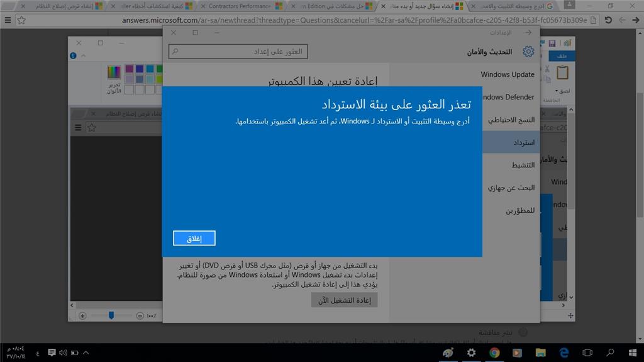Click the browser address bar URL

coord(355,20)
